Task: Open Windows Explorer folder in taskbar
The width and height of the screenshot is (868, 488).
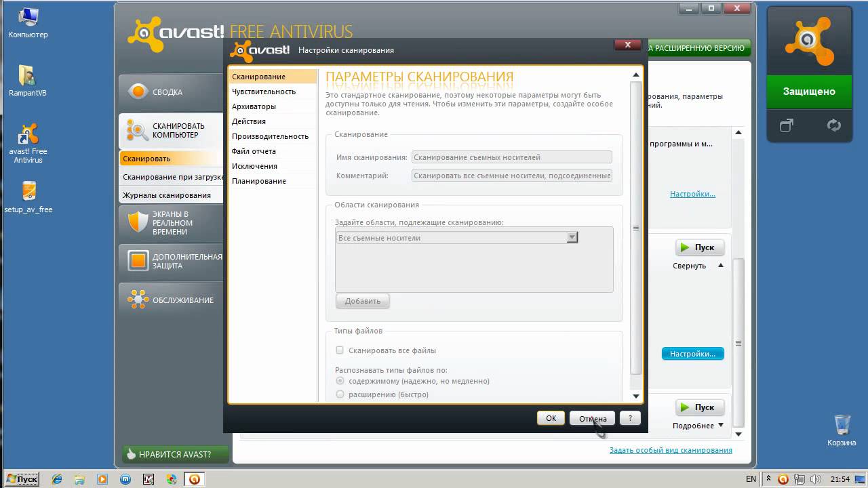Action: (79, 479)
